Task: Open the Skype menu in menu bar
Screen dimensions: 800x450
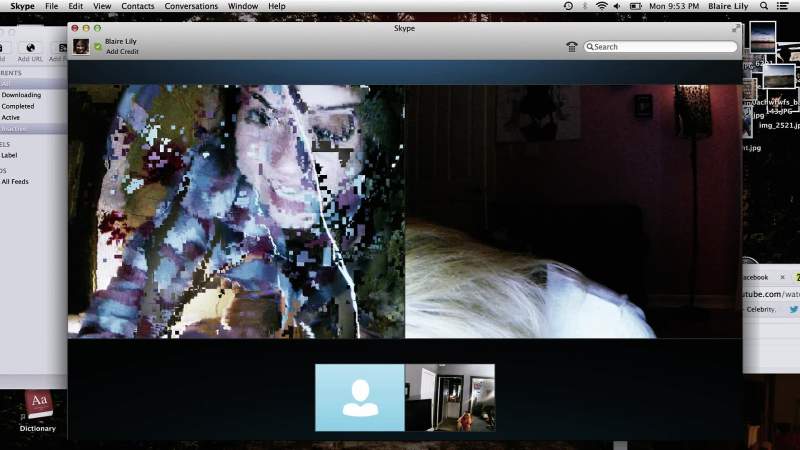Action: tap(22, 6)
